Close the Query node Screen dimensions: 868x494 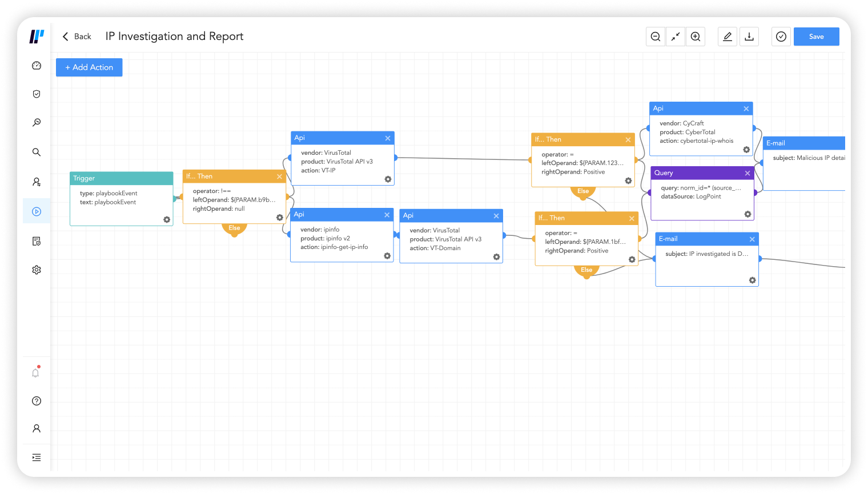pyautogui.click(x=748, y=173)
